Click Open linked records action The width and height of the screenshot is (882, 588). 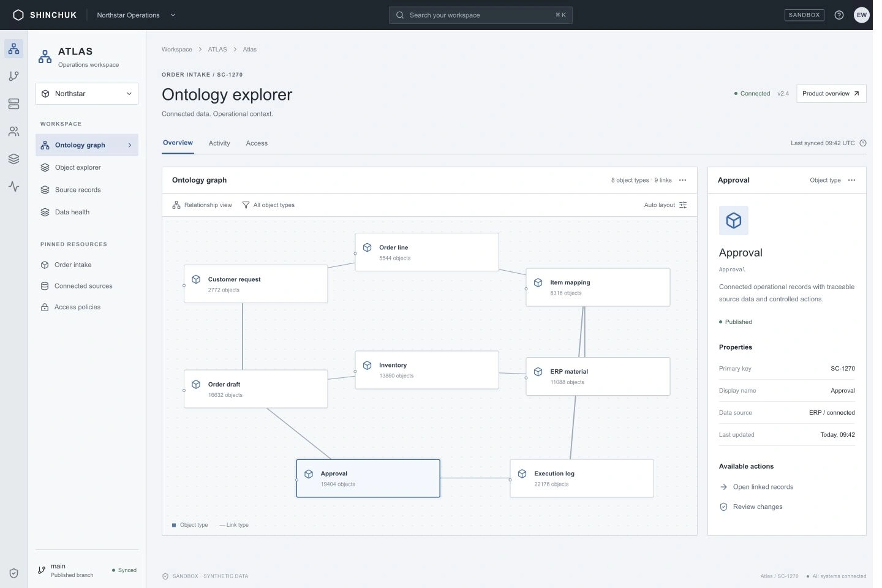pos(756,487)
